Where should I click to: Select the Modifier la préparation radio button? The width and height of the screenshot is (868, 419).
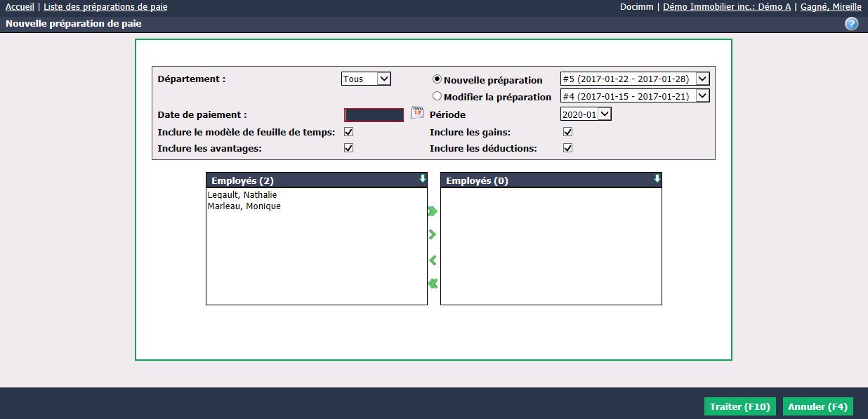437,96
